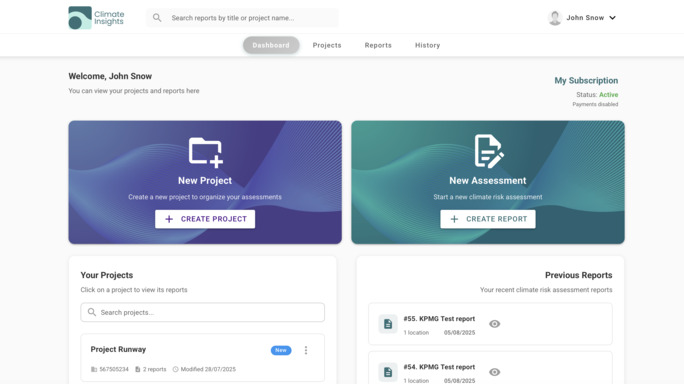684x384 pixels.
Task: Click into the Search projects field
Action: click(x=202, y=312)
